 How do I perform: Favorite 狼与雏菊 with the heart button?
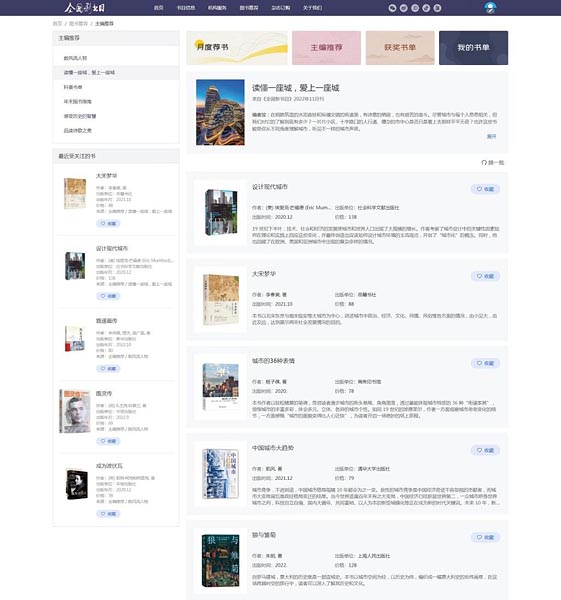pyautogui.click(x=485, y=537)
